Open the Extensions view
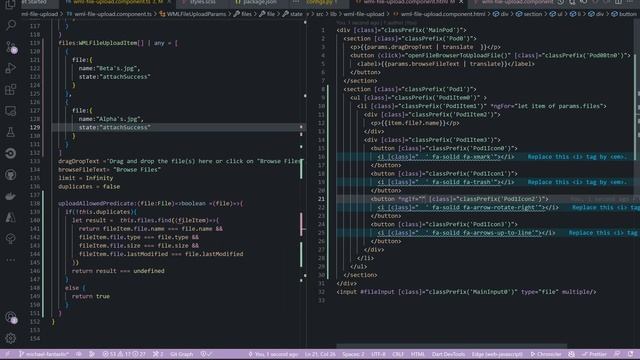 (x=11, y=89)
